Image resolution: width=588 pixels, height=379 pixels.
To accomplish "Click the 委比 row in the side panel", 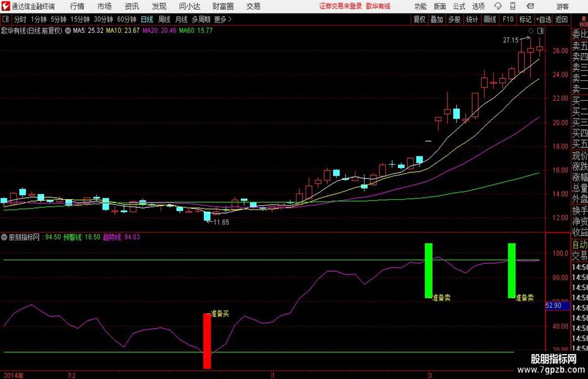I will coord(580,34).
